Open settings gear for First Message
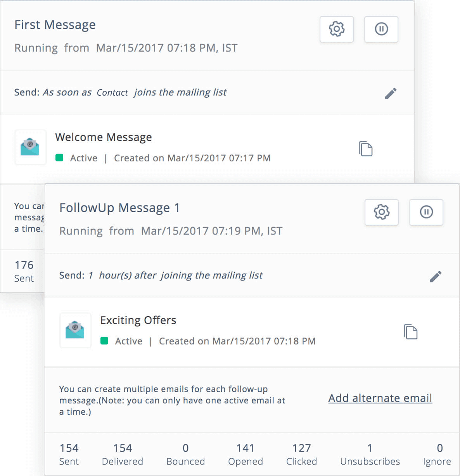Viewport: 460px width, 476px height. [x=337, y=29]
